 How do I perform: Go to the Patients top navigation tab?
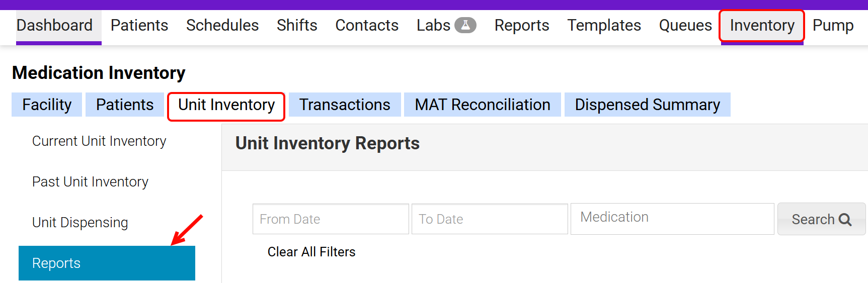(x=139, y=25)
